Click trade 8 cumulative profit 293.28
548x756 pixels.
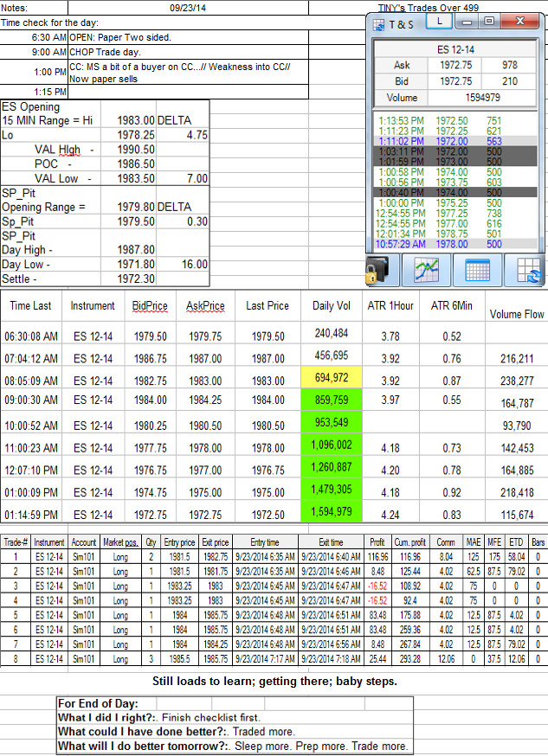[409, 658]
